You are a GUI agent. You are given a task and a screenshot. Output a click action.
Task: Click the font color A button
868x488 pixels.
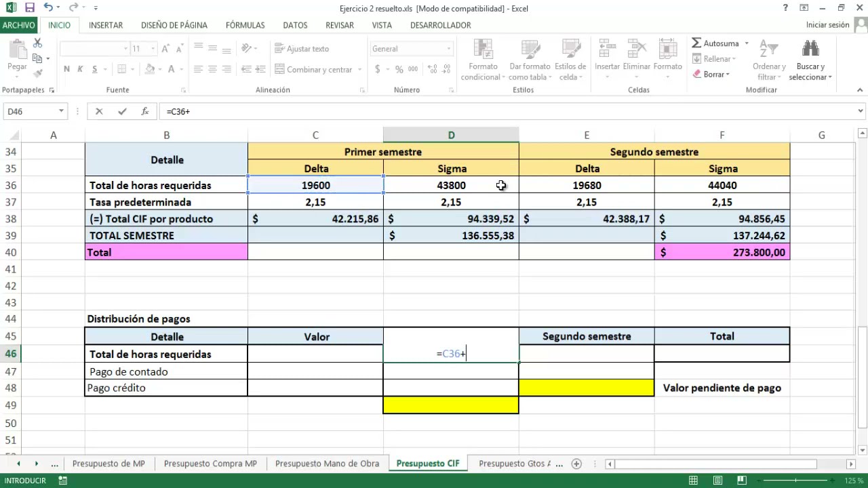coord(172,69)
